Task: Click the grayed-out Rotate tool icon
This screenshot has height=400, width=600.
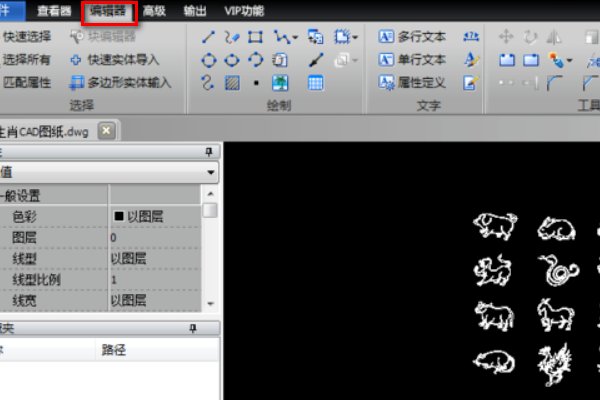Action: tap(530, 37)
